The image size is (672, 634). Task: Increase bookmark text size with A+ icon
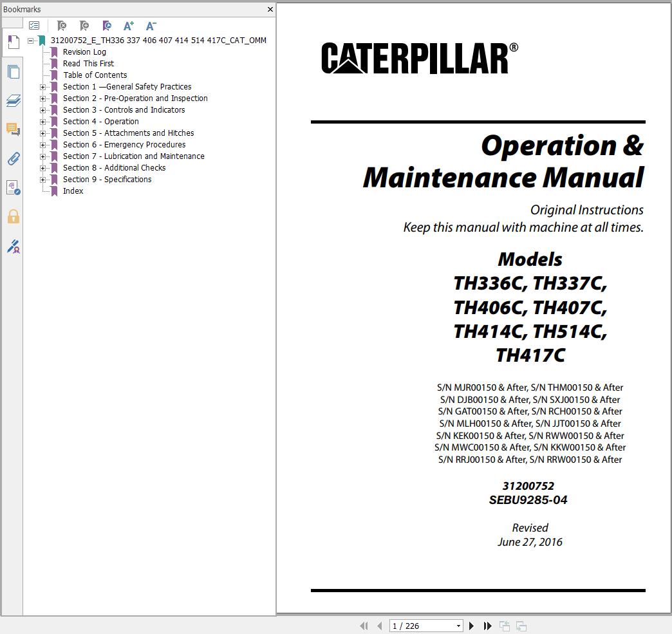pyautogui.click(x=129, y=26)
